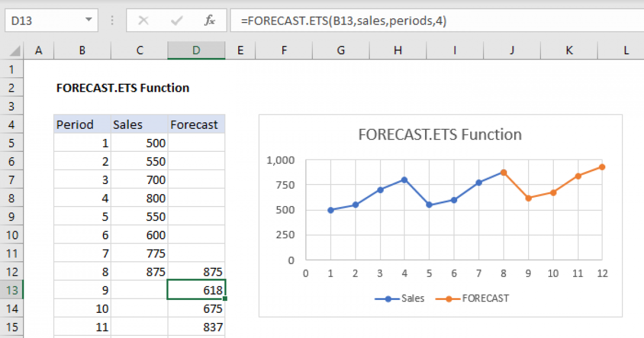Viewport: 644px width, 338px height.
Task: Select column D header
Action: (x=196, y=50)
